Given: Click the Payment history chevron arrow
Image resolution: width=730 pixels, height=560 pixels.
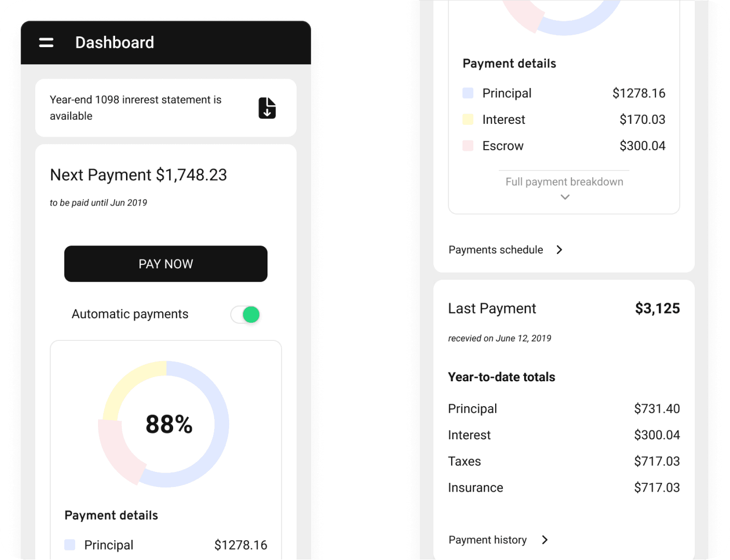Looking at the screenshot, I should coord(545,540).
